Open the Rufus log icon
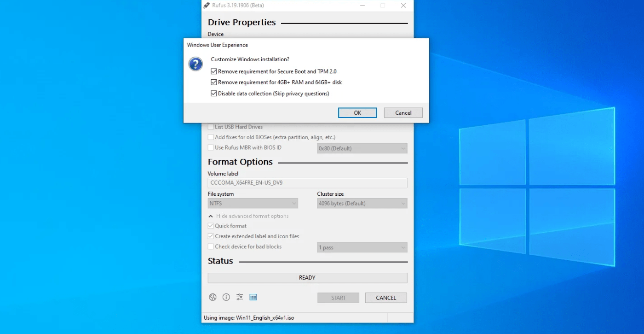The height and width of the screenshot is (334, 644). coord(253,297)
